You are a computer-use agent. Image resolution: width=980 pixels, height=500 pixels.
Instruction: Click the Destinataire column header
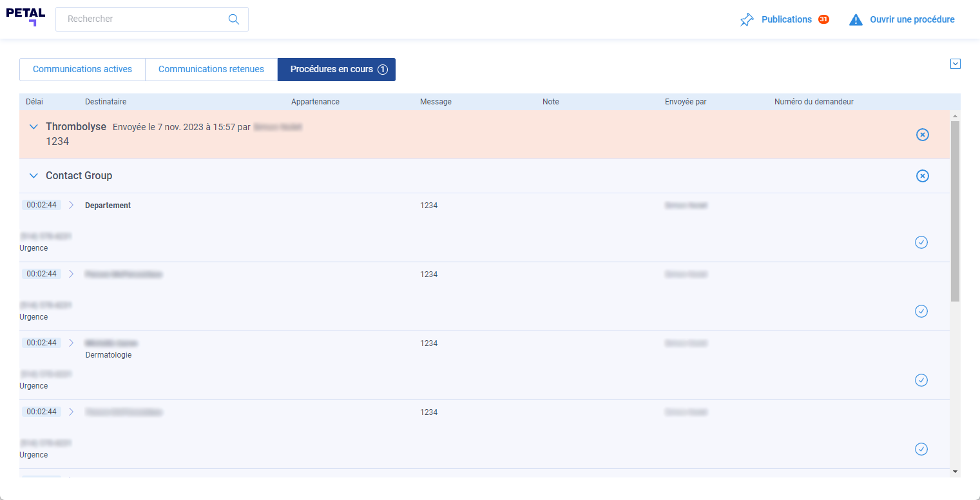106,102
